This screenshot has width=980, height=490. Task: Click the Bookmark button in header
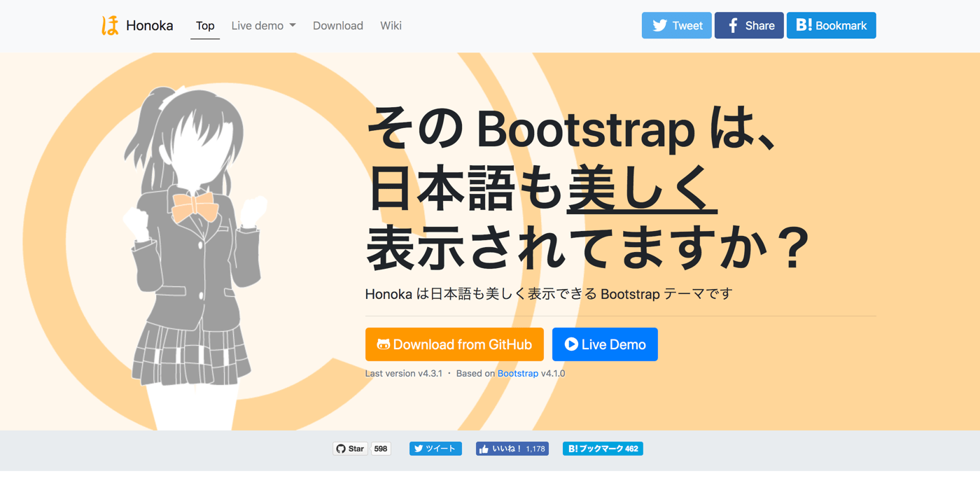tap(831, 26)
